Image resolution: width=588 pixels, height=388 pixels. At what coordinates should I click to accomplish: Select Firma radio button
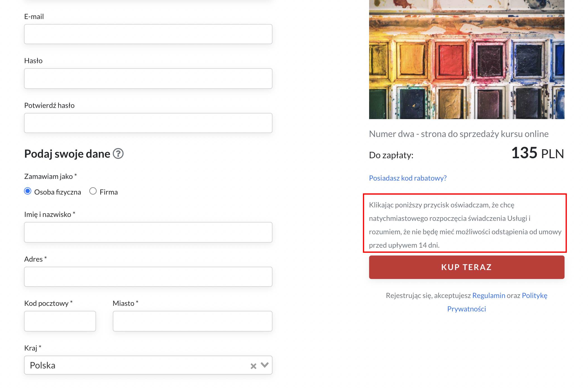(93, 191)
